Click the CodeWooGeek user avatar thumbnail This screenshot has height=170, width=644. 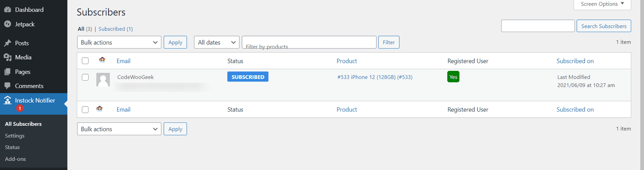(103, 80)
